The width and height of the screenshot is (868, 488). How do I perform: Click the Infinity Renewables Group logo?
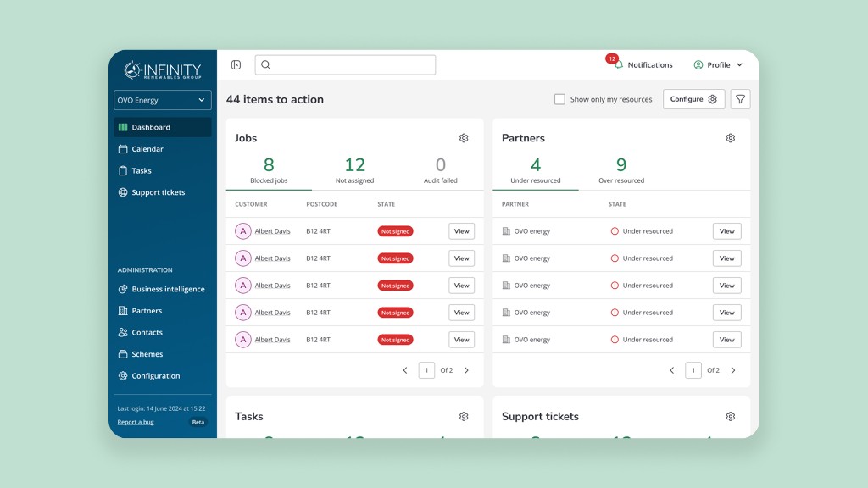tap(162, 70)
